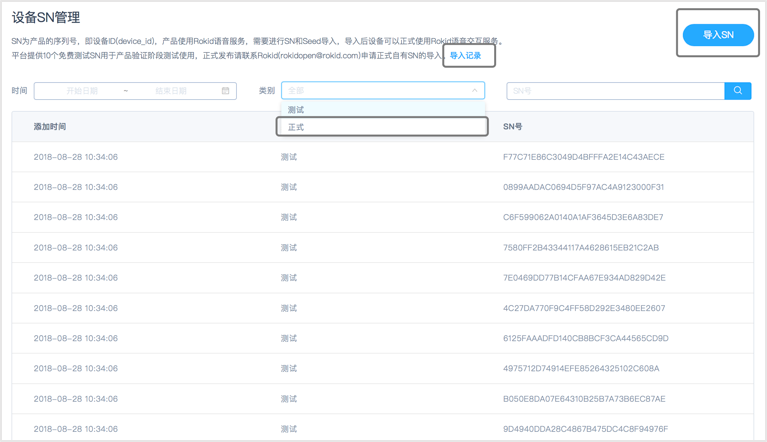The width and height of the screenshot is (767, 442).
Task: Select SN starting with 7580FF2B43344117
Action: click(581, 247)
